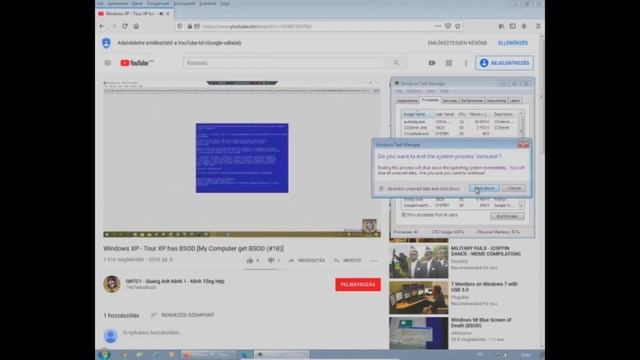The image size is (640, 360).
Task: Switch to Networking tab in Task Manager
Action: point(496,100)
